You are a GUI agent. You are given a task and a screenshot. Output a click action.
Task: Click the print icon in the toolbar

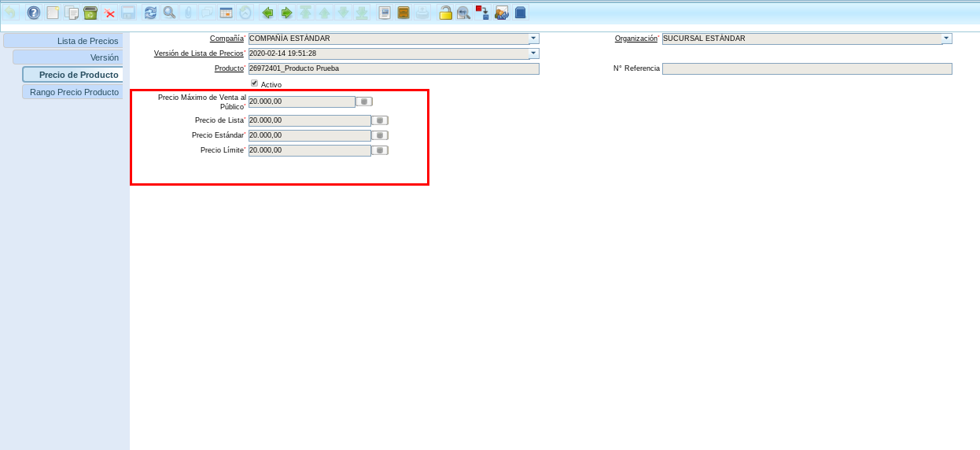tap(422, 13)
